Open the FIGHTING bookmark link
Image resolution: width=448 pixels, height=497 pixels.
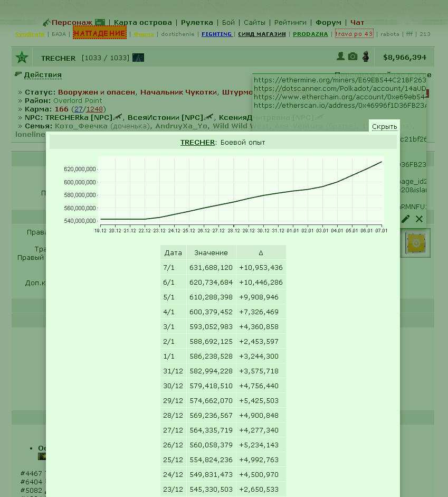217,34
